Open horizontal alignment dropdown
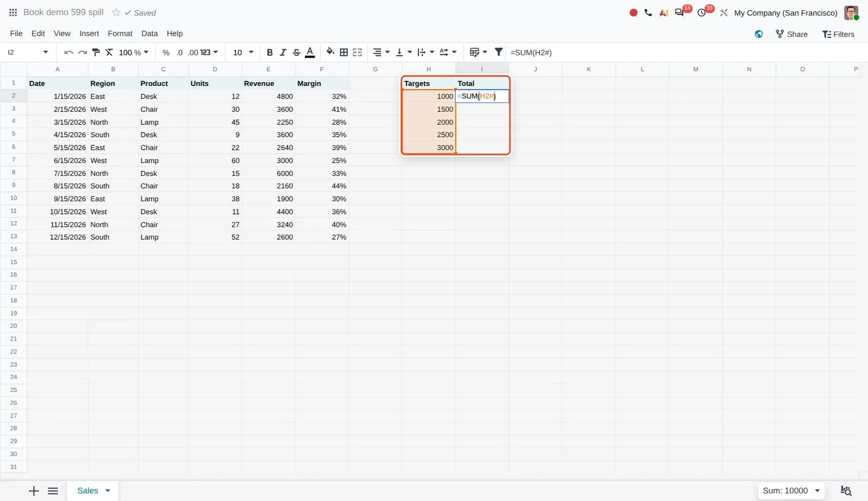 [x=381, y=53]
